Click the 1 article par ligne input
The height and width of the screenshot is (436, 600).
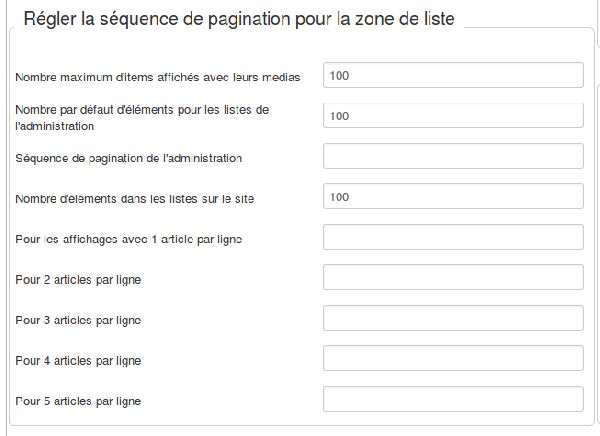(452, 238)
